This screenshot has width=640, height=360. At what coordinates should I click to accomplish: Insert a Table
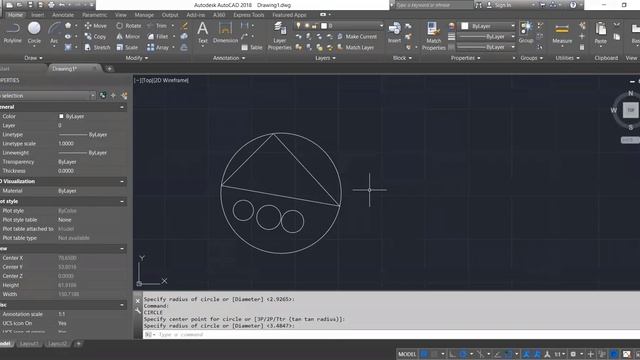click(x=252, y=47)
